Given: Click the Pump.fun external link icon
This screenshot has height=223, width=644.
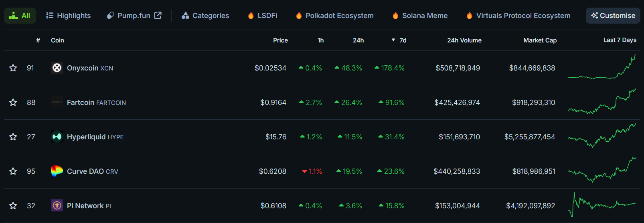Looking at the screenshot, I should 158,16.
